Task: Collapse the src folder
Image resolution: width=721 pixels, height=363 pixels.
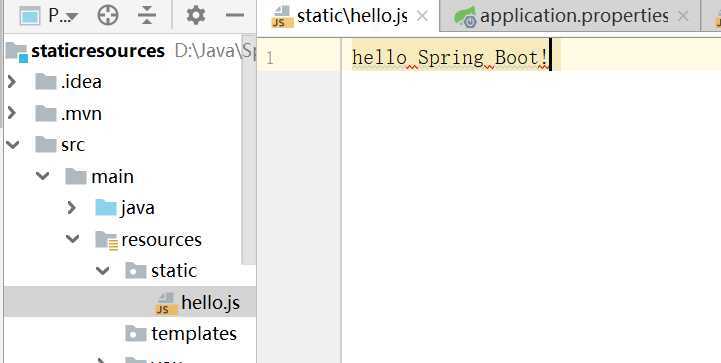Action: pos(13,145)
